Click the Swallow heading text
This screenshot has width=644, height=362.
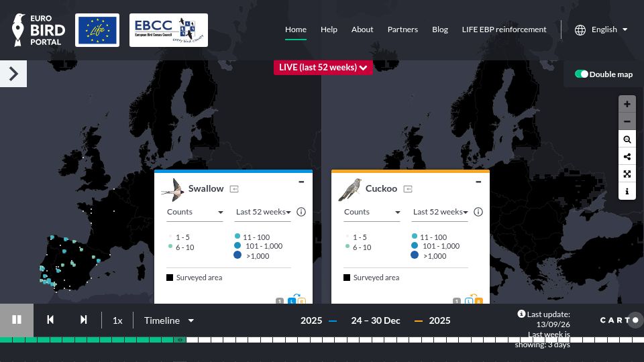[206, 189]
